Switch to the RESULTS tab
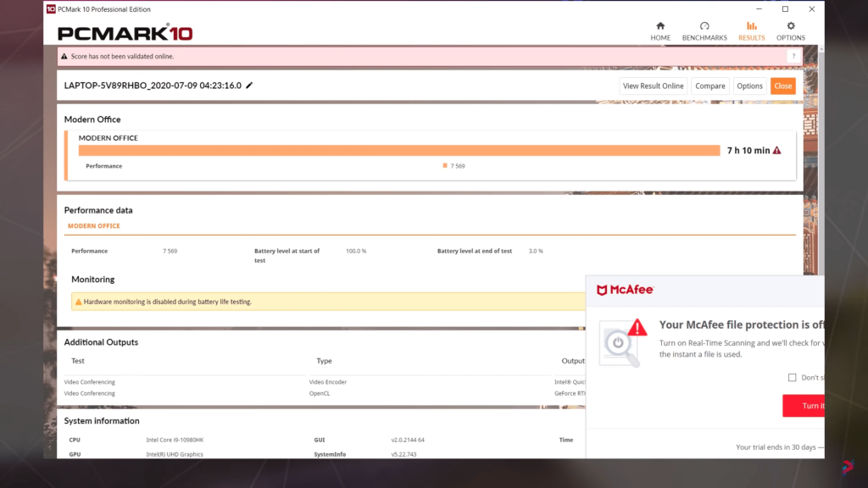This screenshot has height=488, width=868. click(751, 31)
